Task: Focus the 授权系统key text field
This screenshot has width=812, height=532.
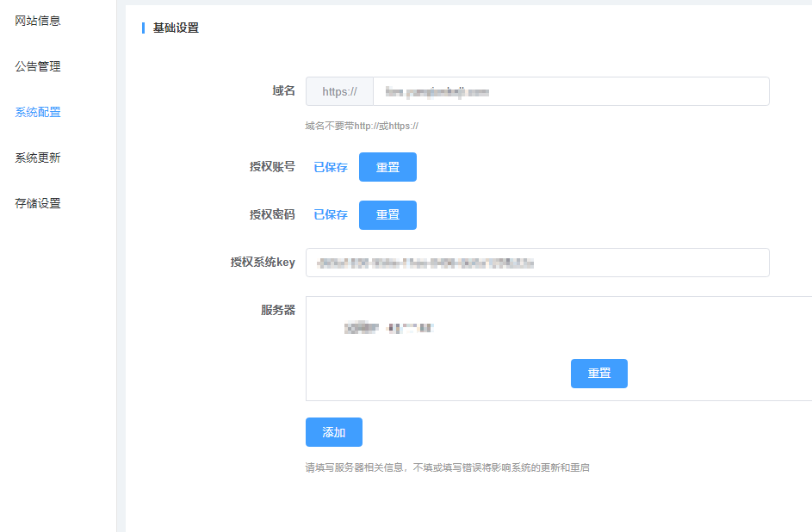Action: tap(537, 263)
